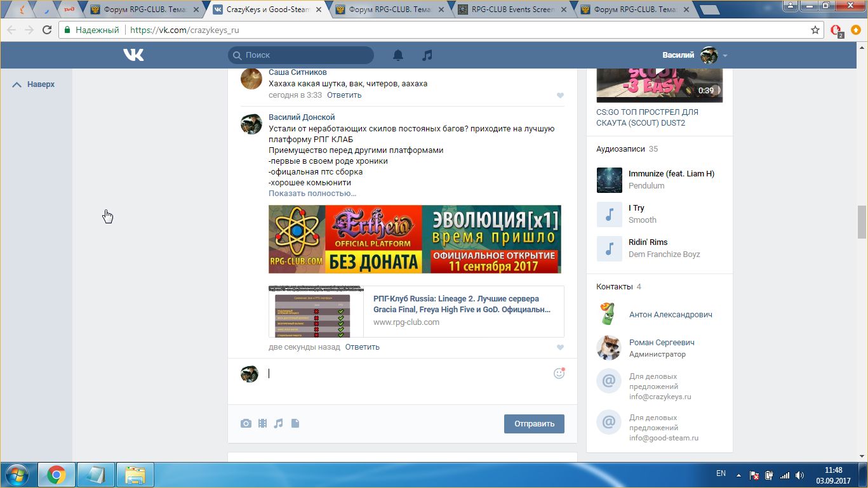
Task: Open the Opera-style red extension icon
Action: point(836,30)
